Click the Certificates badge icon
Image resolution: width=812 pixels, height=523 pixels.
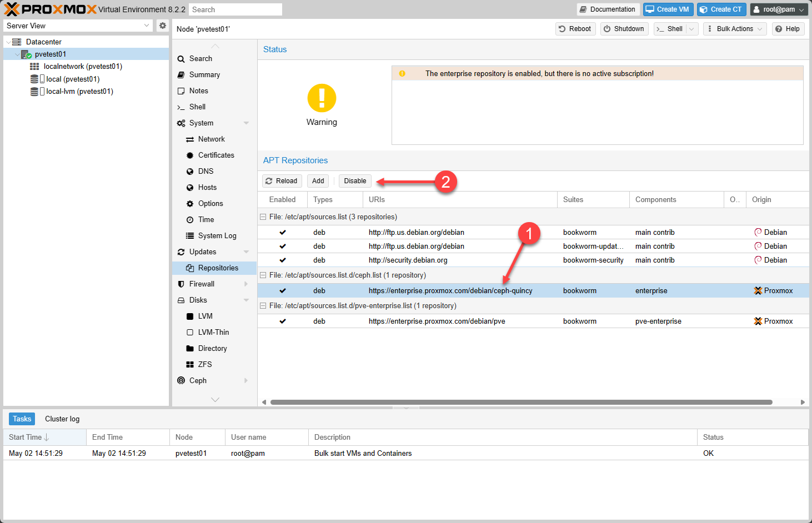(x=190, y=155)
